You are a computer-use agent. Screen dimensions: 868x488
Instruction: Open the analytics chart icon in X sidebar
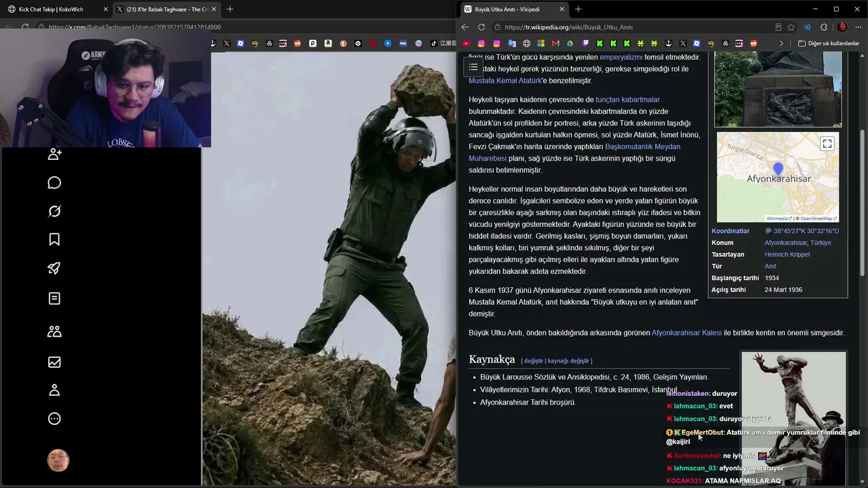pyautogui.click(x=55, y=363)
